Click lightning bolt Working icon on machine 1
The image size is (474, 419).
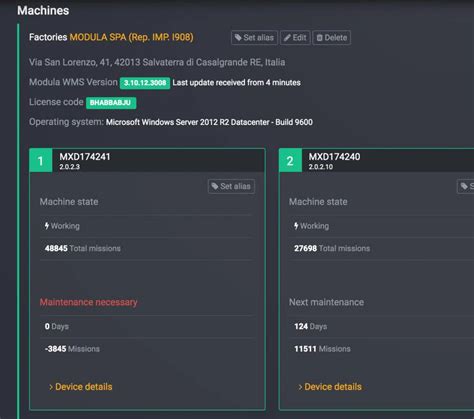(x=47, y=226)
